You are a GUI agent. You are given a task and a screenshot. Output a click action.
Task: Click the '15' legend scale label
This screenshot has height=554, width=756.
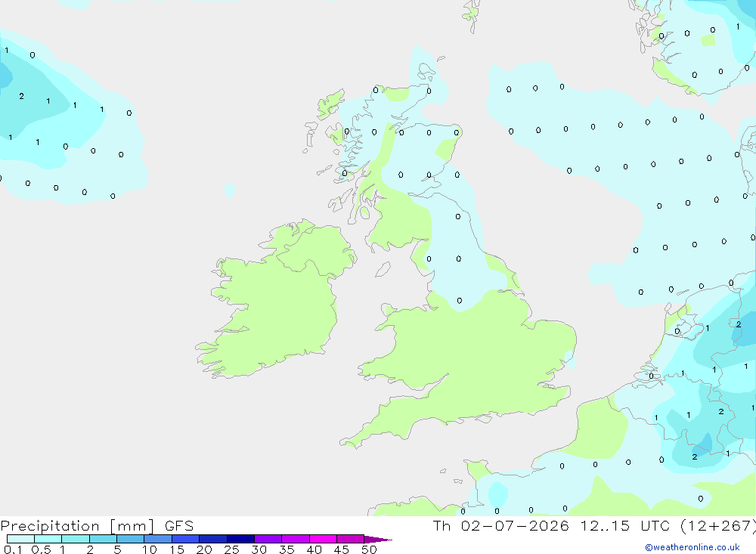click(177, 549)
